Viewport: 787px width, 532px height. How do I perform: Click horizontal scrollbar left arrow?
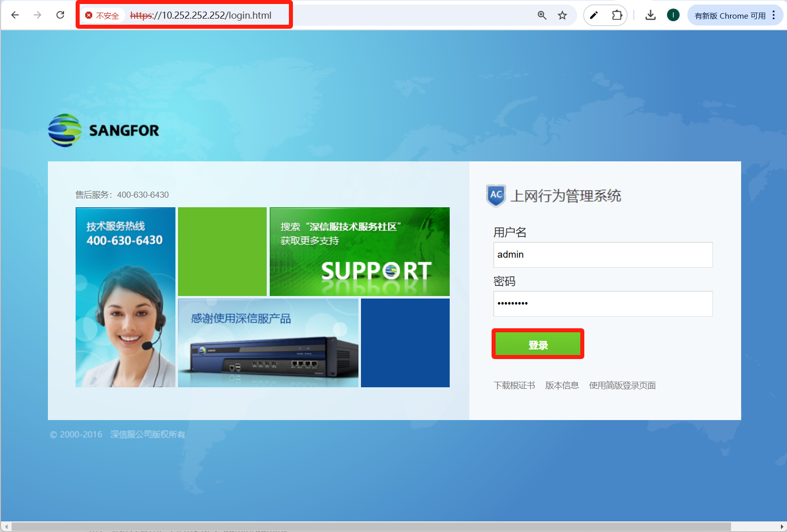pos(6,526)
